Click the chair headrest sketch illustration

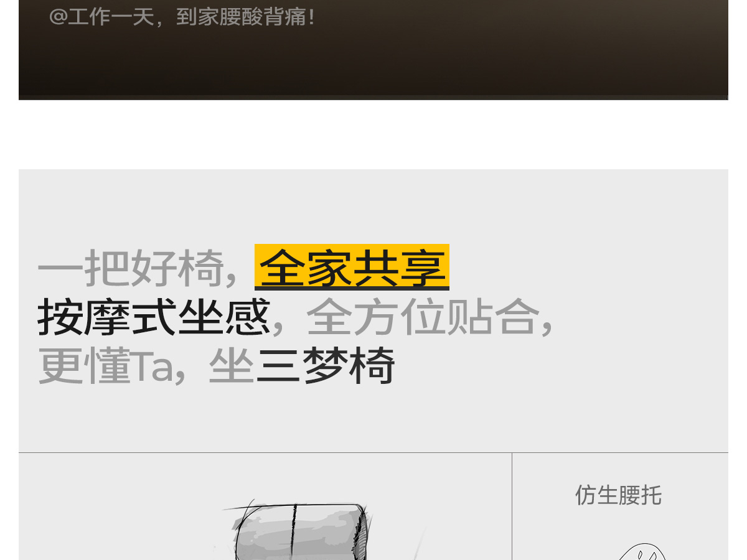(x=300, y=531)
